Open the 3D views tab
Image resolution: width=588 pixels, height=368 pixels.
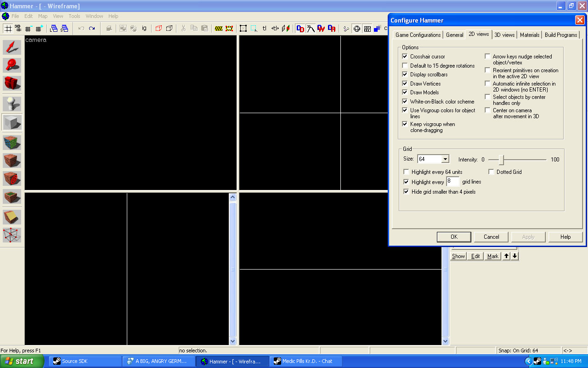[x=504, y=35]
